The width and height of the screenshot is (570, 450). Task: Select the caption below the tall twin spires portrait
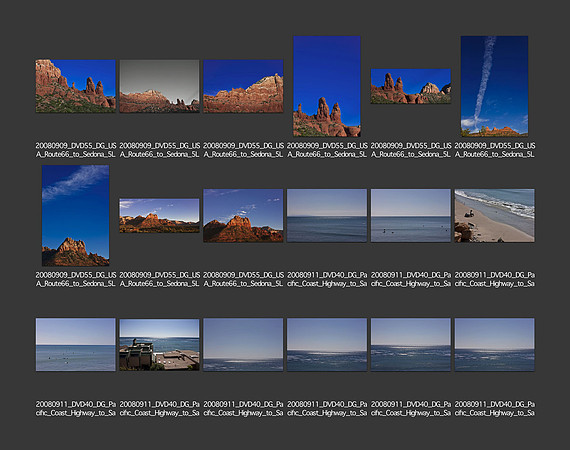(327, 150)
